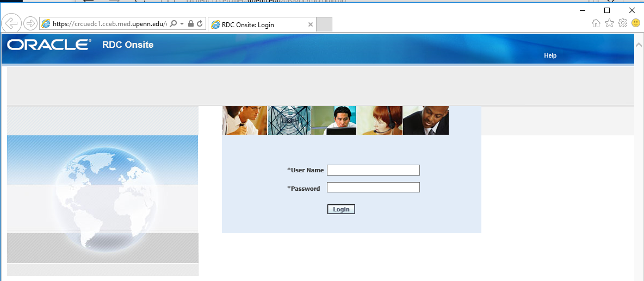The width and height of the screenshot is (644, 281).
Task: Click the man at laptop photo
Action: pos(334,120)
